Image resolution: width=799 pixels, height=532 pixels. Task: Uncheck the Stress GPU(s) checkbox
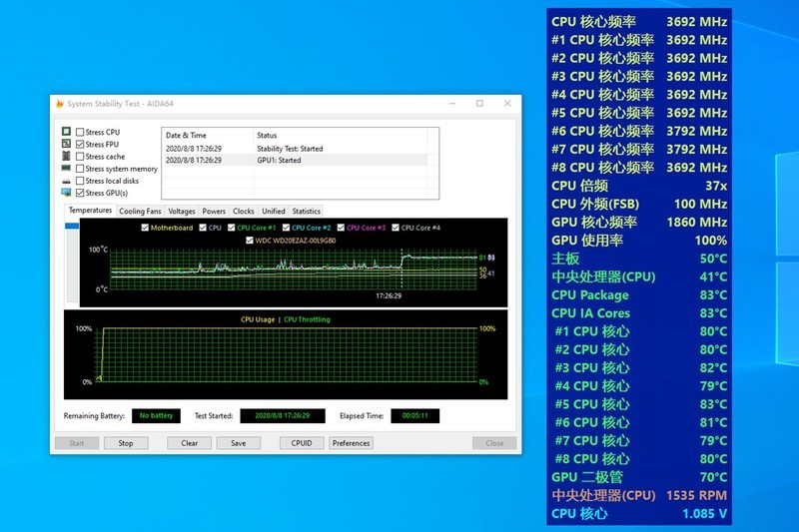coord(80,193)
